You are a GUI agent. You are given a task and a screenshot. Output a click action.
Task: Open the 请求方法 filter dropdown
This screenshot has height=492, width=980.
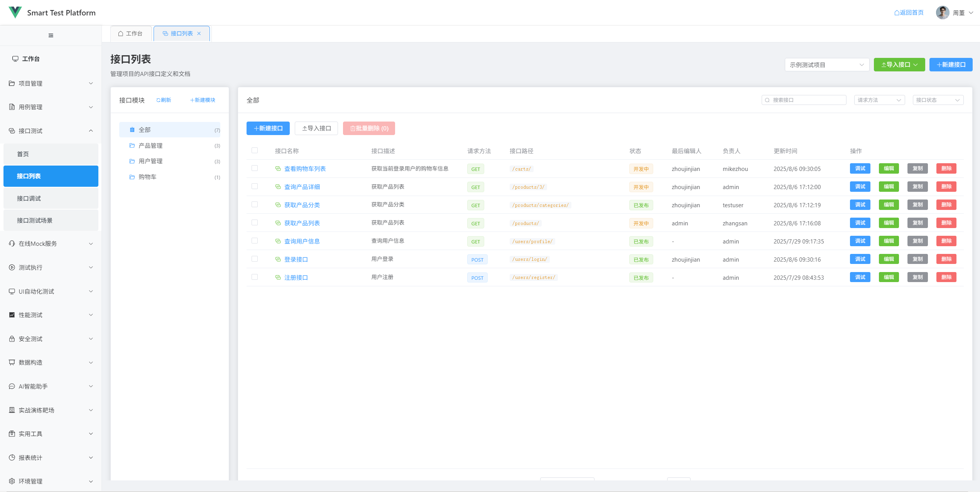click(x=879, y=100)
